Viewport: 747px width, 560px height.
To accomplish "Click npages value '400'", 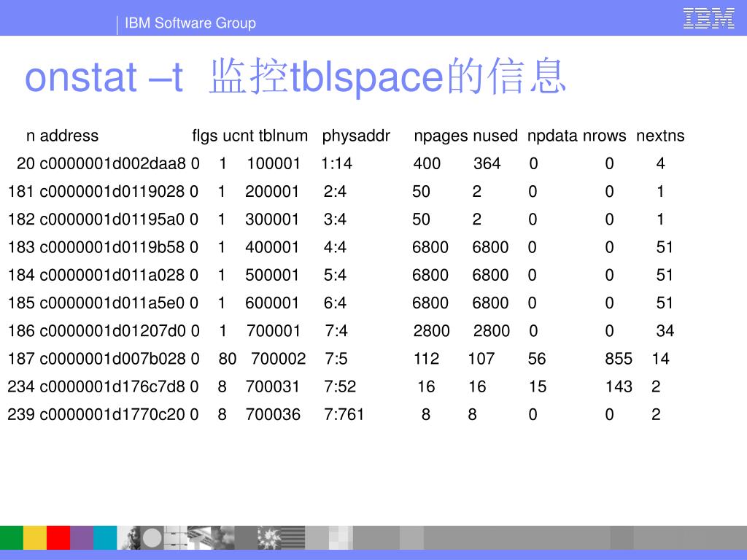I will tap(427, 164).
